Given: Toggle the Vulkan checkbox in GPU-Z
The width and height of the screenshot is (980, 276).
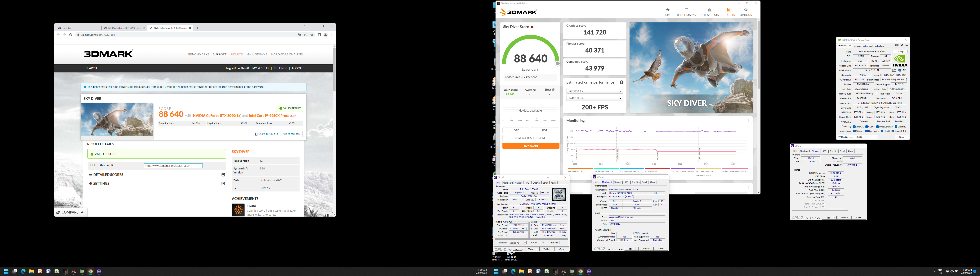Looking at the screenshot, I should point(854,131).
